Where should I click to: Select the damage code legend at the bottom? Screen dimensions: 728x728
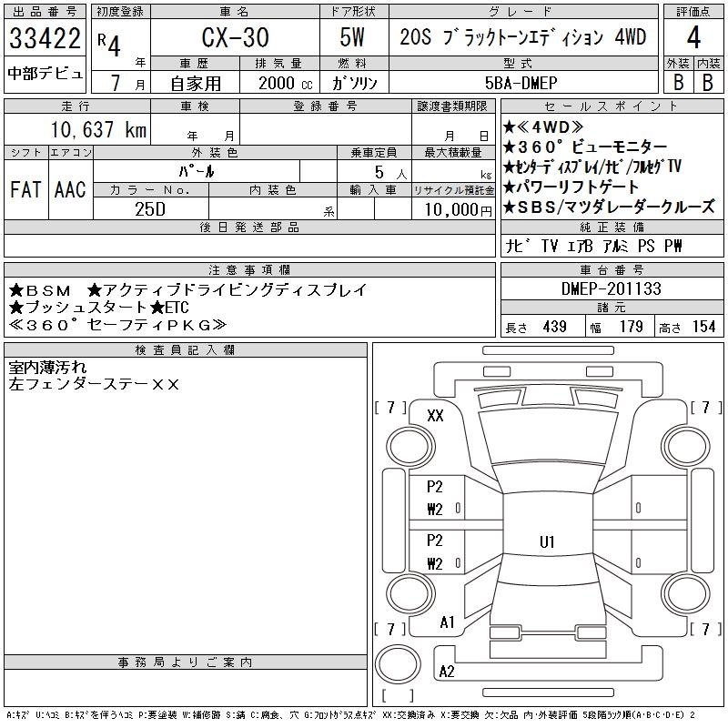(351, 715)
